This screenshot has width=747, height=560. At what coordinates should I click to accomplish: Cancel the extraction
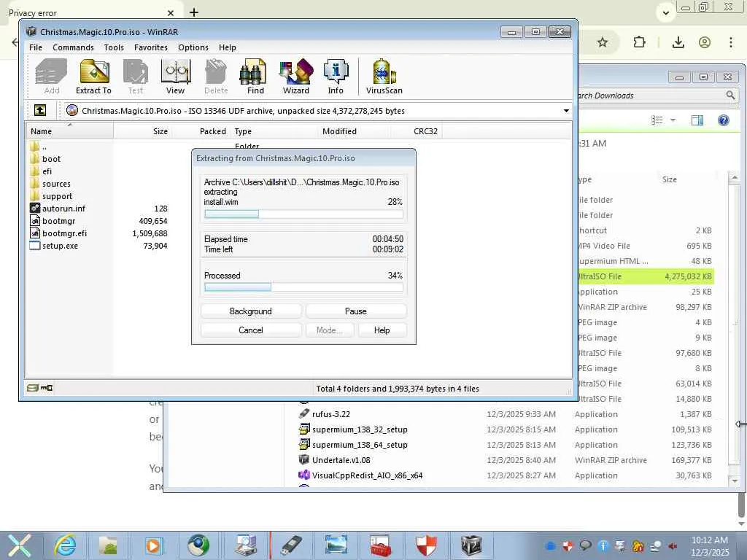coord(251,330)
